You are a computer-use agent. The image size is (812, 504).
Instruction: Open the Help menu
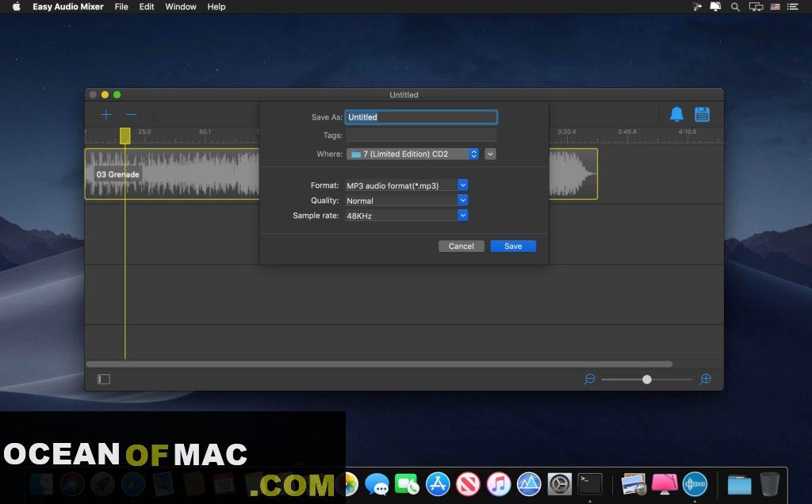pos(216,6)
